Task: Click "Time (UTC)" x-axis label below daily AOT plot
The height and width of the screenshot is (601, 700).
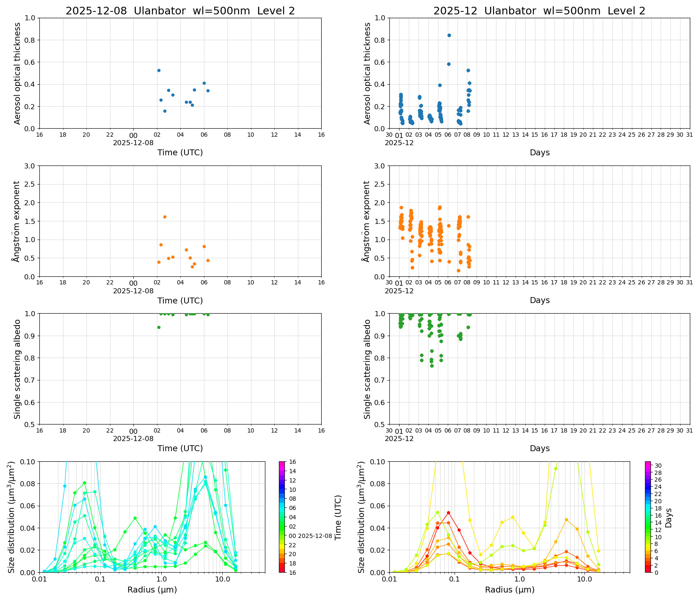Action: click(x=180, y=153)
